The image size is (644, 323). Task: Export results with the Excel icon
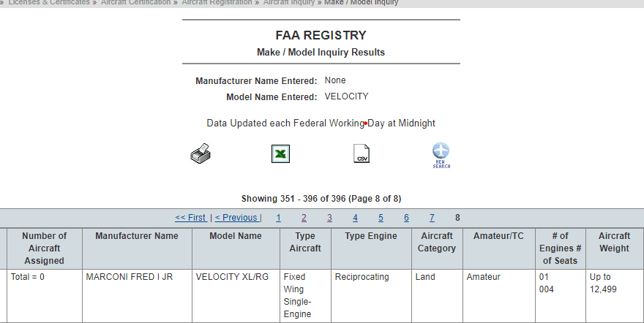tap(281, 153)
